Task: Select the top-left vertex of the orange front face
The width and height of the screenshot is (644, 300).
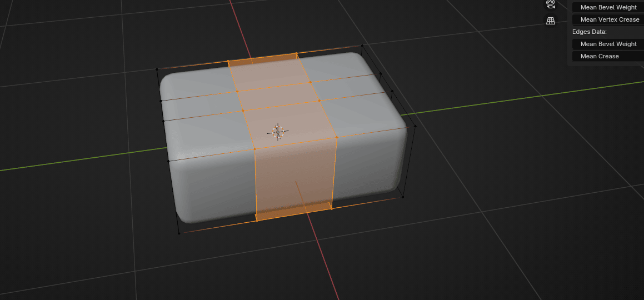Action: 254,149
